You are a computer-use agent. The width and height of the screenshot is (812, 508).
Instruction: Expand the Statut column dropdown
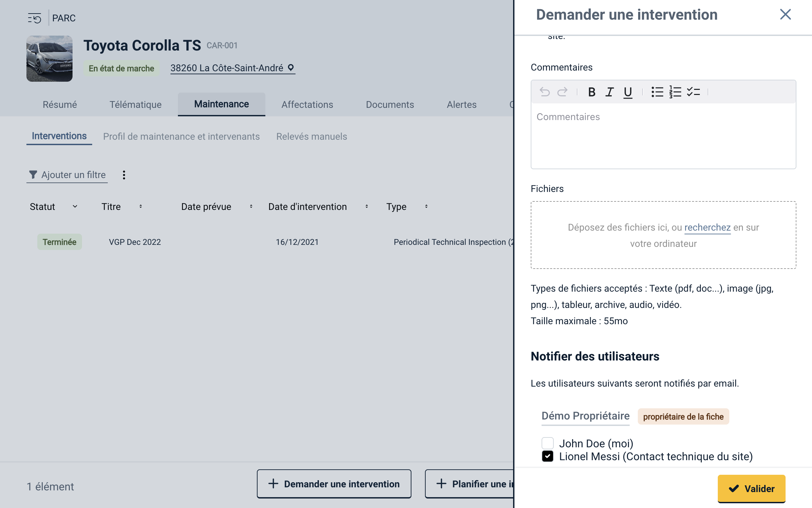pyautogui.click(x=75, y=207)
